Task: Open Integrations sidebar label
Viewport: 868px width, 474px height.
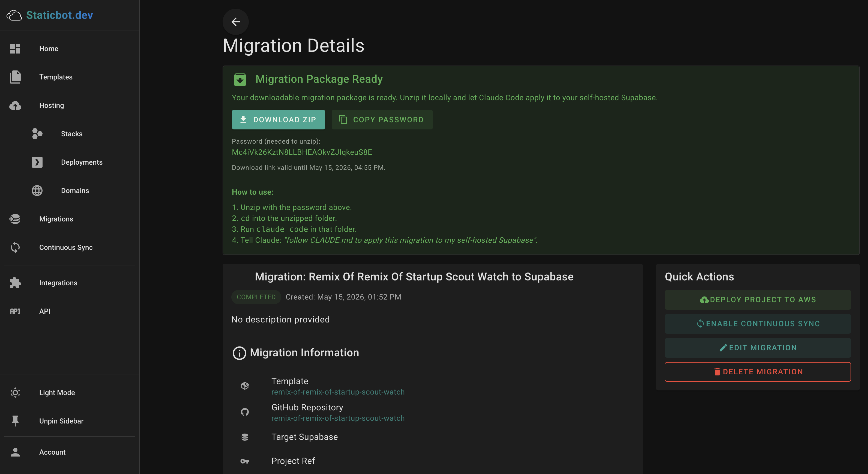Action: (58, 283)
